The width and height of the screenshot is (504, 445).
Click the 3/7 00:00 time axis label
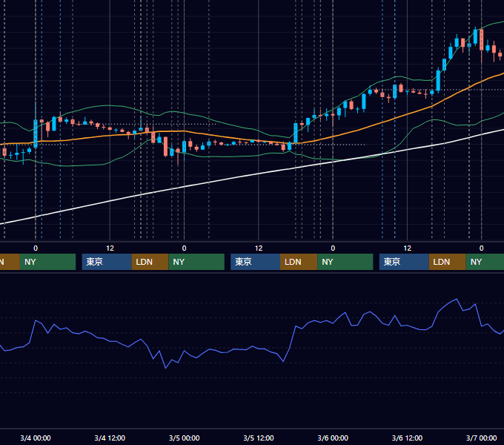point(481,438)
